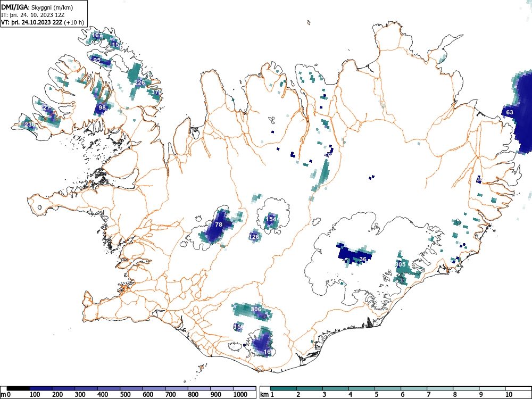Viewport: 532px width, 399px height.
Task: Click the 200–300 m legend swatch
Action: pos(63,388)
